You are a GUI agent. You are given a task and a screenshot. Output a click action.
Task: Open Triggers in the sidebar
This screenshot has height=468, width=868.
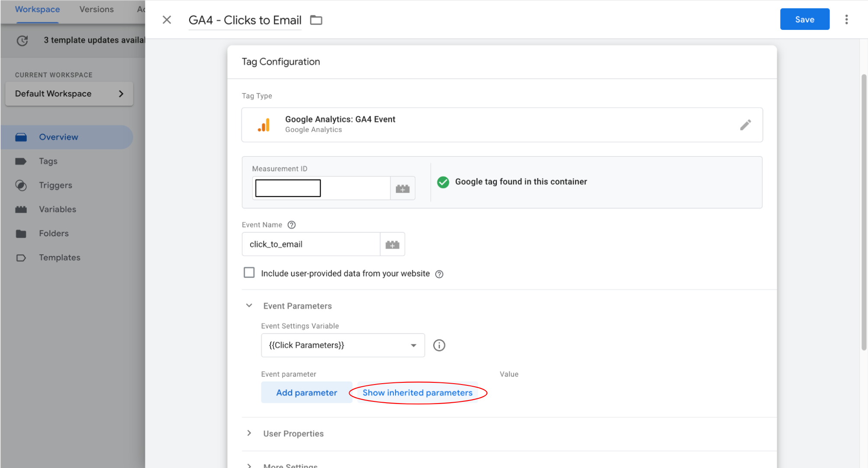[55, 185]
